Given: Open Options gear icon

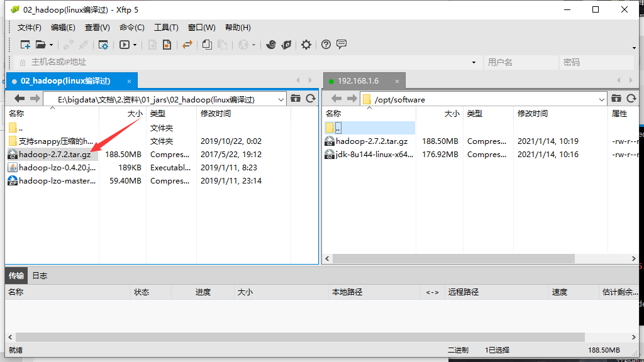Looking at the screenshot, I should [306, 45].
